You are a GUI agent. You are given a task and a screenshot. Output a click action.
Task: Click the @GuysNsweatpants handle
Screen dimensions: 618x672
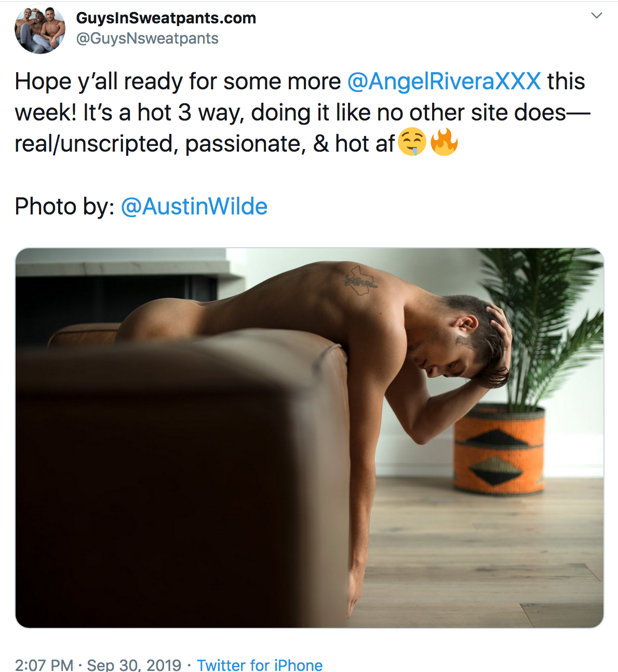click(x=147, y=39)
